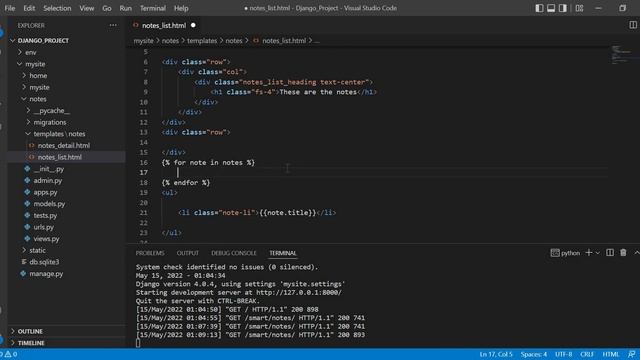640x360 pixels.
Task: Launch a new terminal with plus icon
Action: (589, 253)
